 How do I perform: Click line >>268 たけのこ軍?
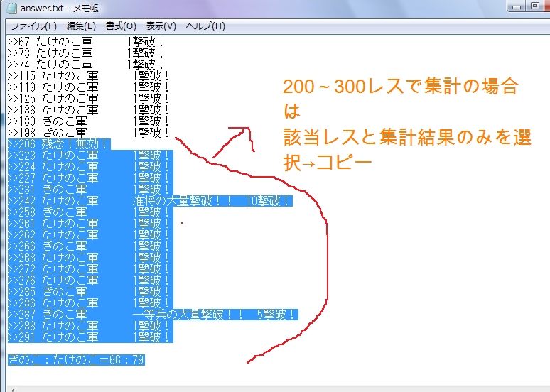(x=90, y=258)
